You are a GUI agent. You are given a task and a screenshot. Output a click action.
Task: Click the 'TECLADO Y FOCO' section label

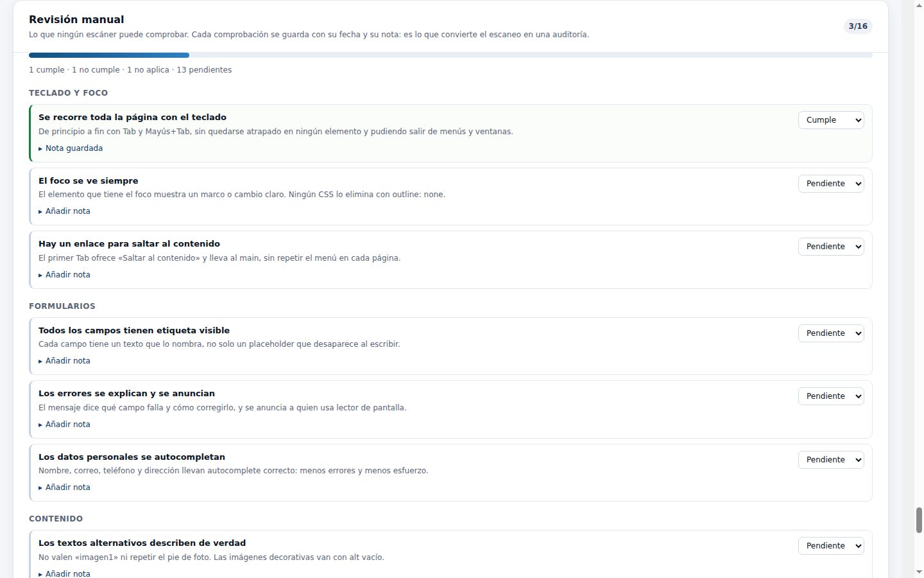tap(68, 93)
